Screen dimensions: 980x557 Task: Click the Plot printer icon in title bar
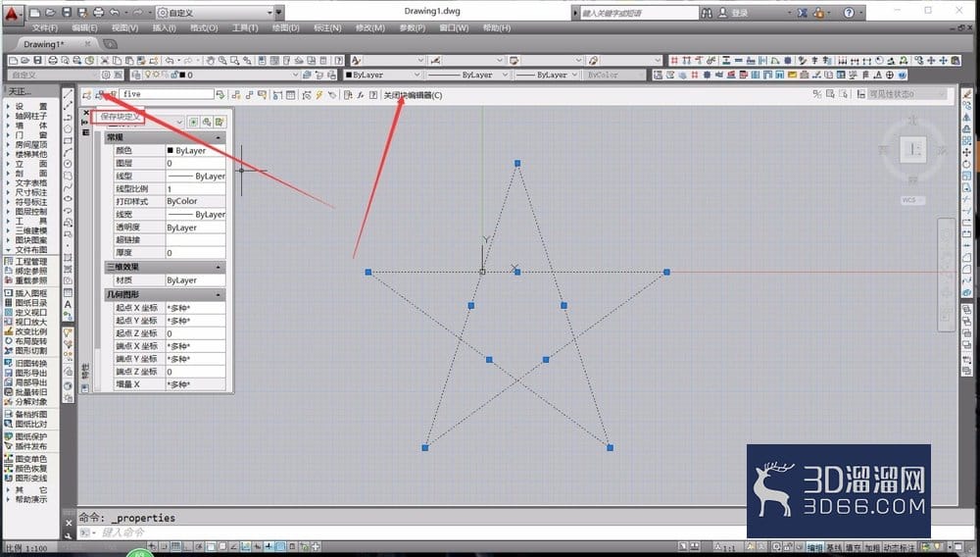point(98,12)
